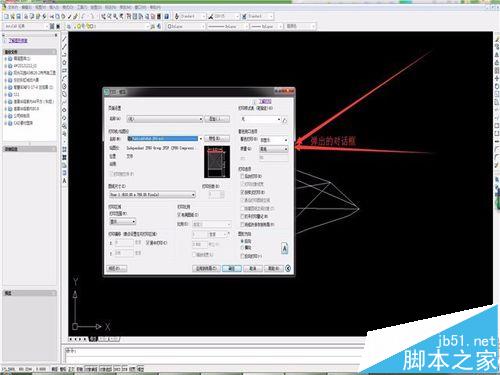Image resolution: width=500 pixels, height=375 pixels.
Task: Toggle the 按样式打印 plot styles checkbox
Action: tap(242, 192)
